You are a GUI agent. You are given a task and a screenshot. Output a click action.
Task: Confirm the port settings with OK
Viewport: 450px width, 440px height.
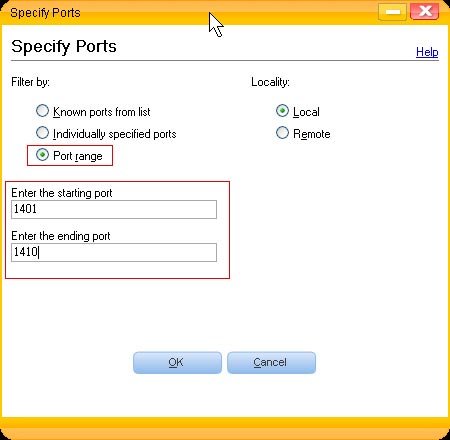coord(177,362)
